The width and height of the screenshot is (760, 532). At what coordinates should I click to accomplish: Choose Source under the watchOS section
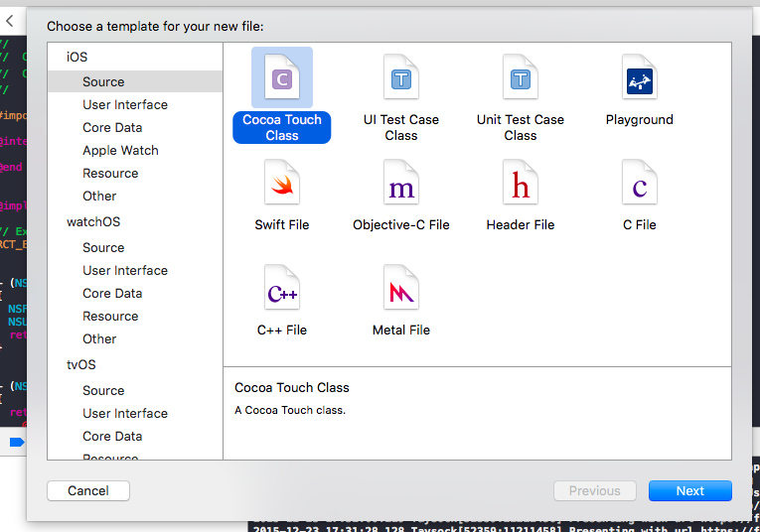[x=103, y=247]
